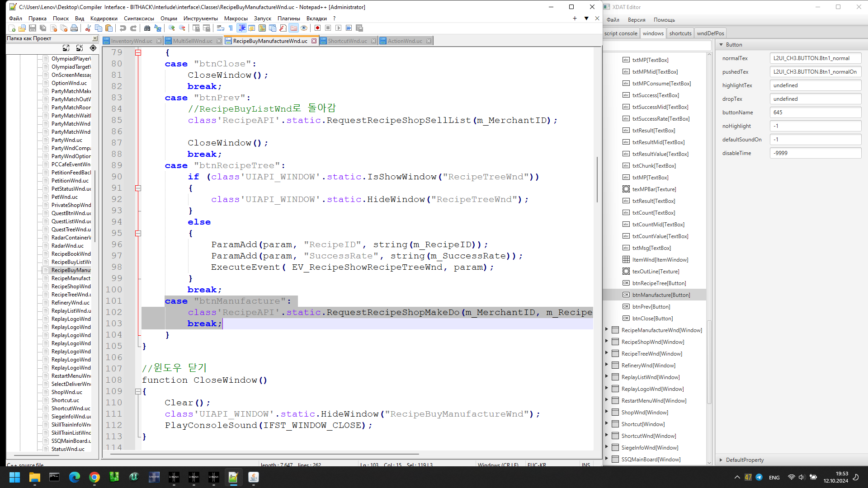Open Find with the binoculars icon
The image size is (868, 488).
(147, 28)
